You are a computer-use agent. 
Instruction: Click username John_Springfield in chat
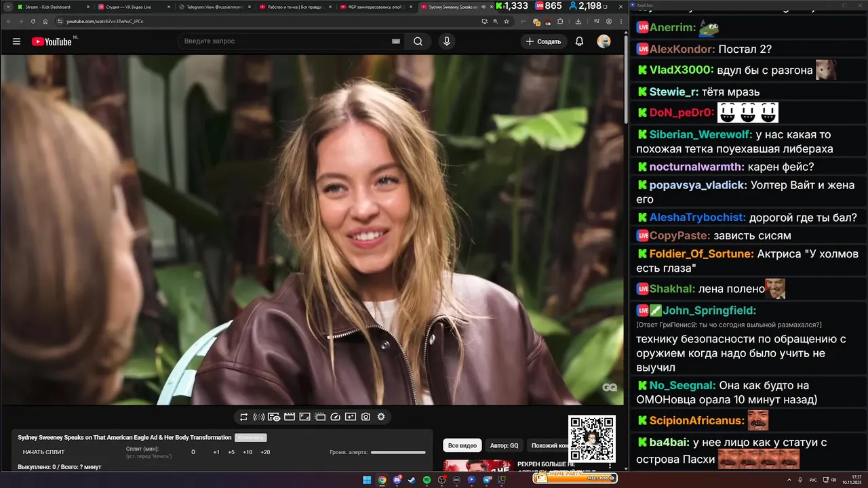(x=709, y=310)
